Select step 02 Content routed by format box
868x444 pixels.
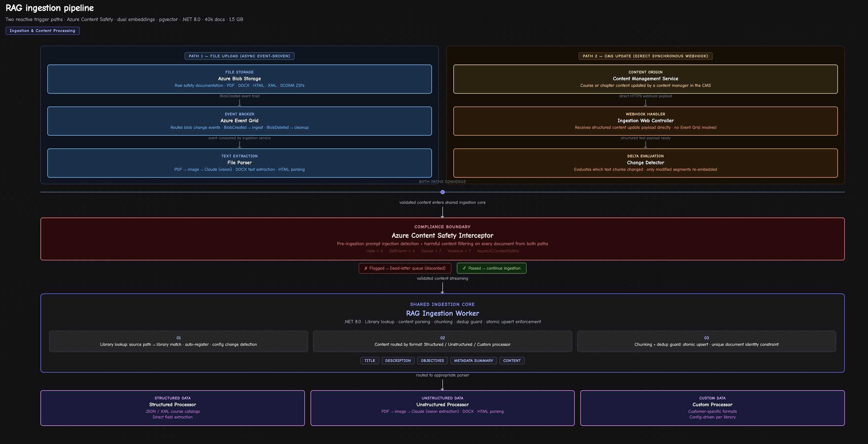pos(442,341)
